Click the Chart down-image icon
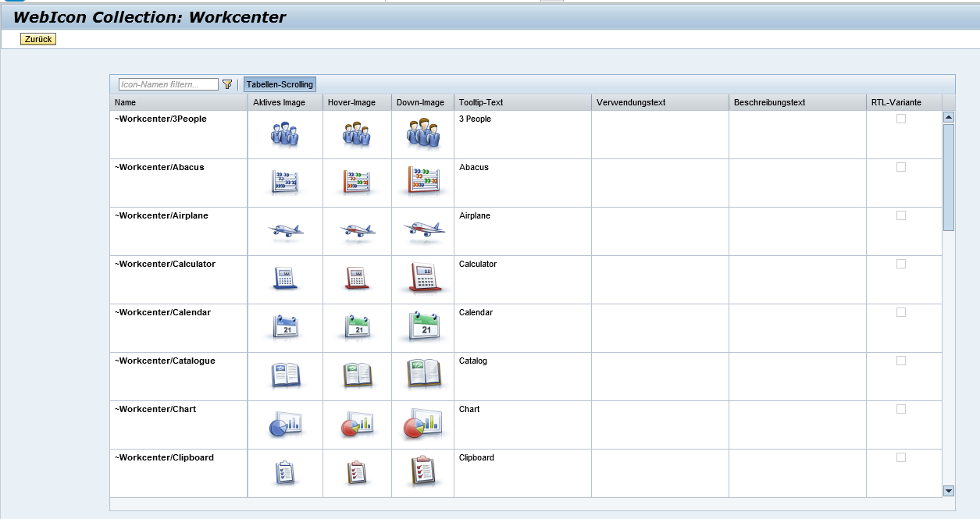 pyautogui.click(x=422, y=425)
